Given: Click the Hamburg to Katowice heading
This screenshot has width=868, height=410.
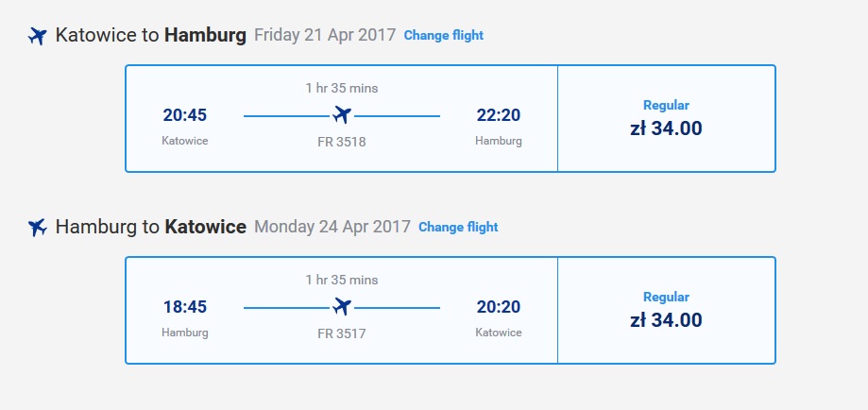Looking at the screenshot, I should click(x=150, y=227).
